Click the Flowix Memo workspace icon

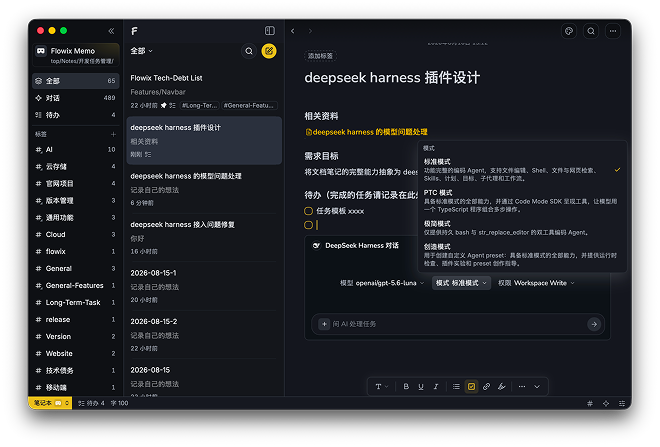pyautogui.click(x=41, y=51)
